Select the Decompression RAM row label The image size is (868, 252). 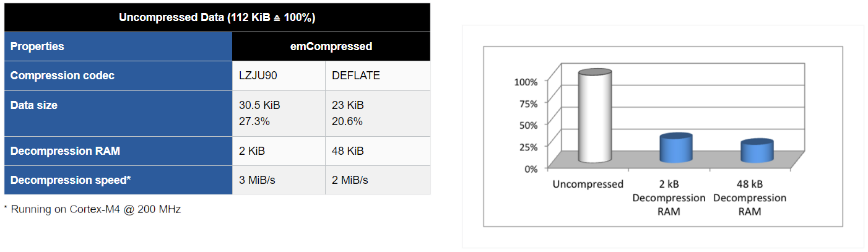point(118,151)
